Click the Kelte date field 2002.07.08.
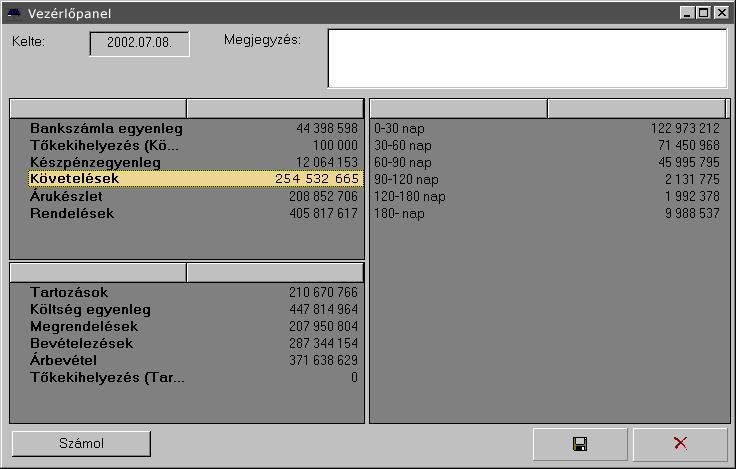 tap(139, 44)
